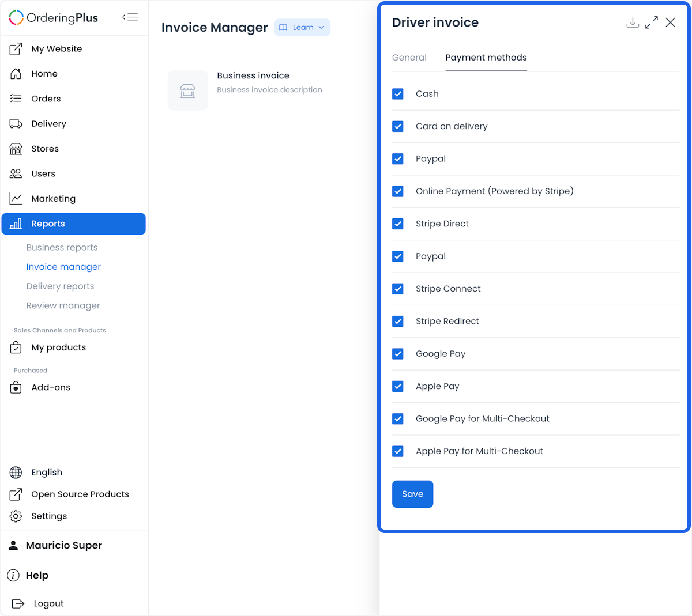The height and width of the screenshot is (616, 692).
Task: Click the Sales Channels and Products label
Action: pyautogui.click(x=60, y=330)
